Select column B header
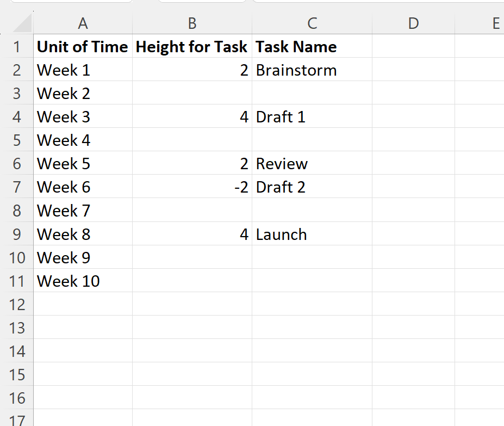The image size is (504, 426). pyautogui.click(x=192, y=23)
